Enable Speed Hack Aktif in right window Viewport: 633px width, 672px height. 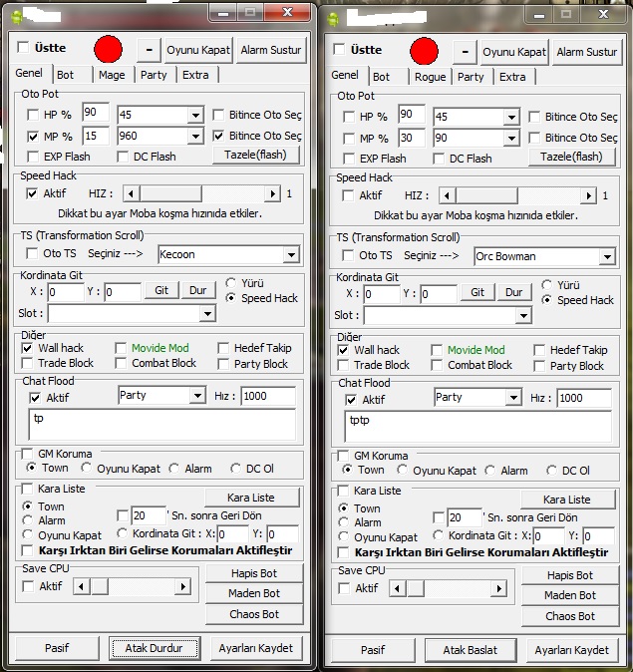pos(348,195)
